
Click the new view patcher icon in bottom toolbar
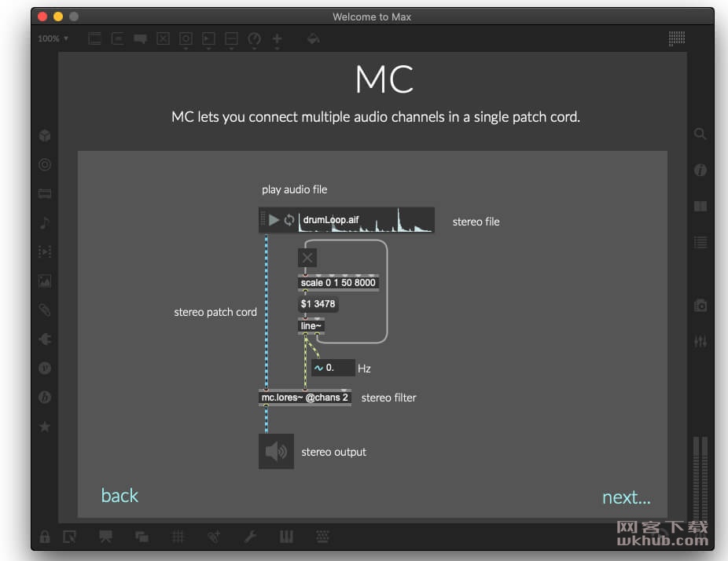pyautogui.click(x=69, y=537)
